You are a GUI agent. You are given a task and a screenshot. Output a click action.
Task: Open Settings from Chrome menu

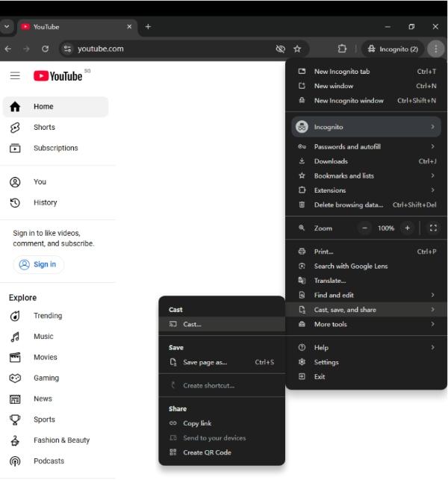pyautogui.click(x=366, y=363)
